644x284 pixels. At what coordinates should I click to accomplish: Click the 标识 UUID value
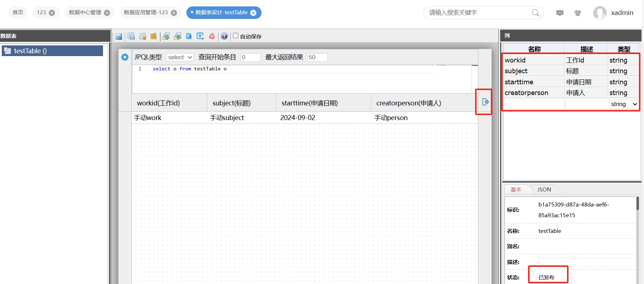coord(574,210)
